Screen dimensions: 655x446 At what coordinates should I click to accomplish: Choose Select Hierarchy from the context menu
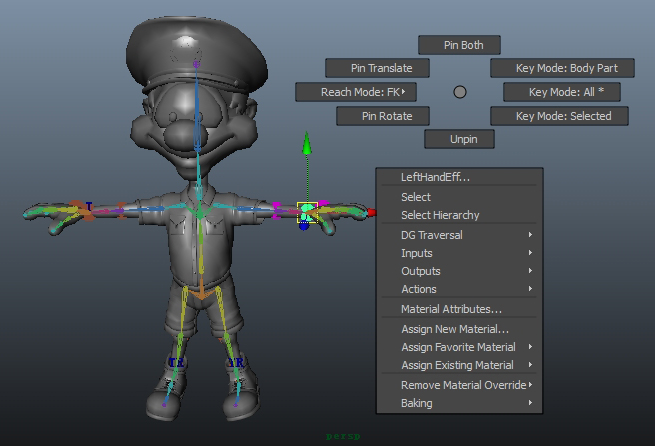(459, 215)
